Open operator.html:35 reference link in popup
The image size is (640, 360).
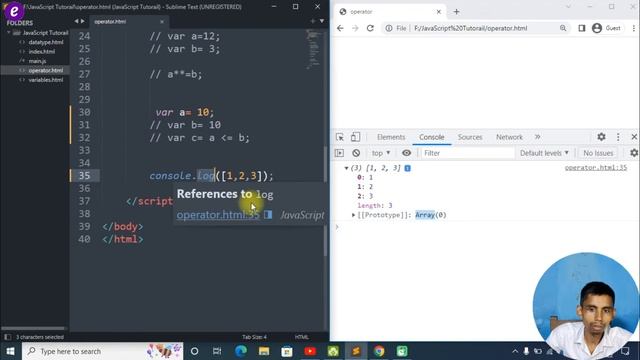coord(218,215)
